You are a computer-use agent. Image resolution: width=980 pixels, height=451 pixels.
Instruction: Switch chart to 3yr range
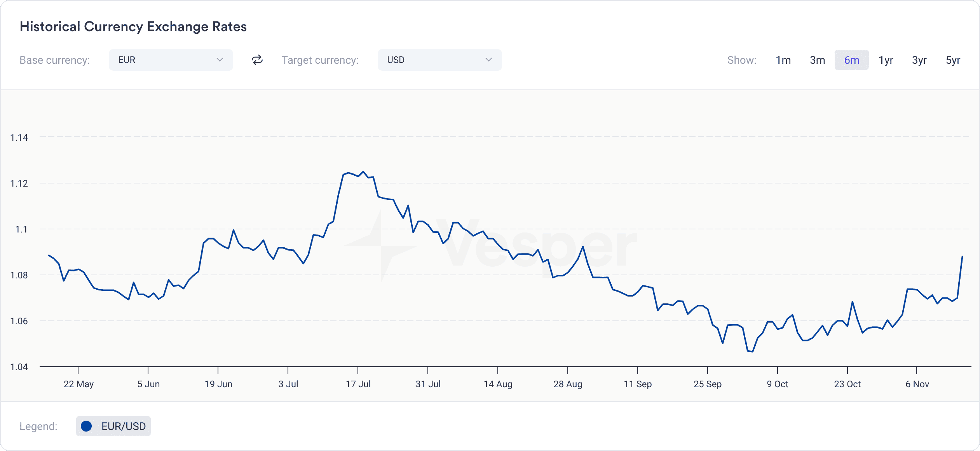tap(919, 60)
